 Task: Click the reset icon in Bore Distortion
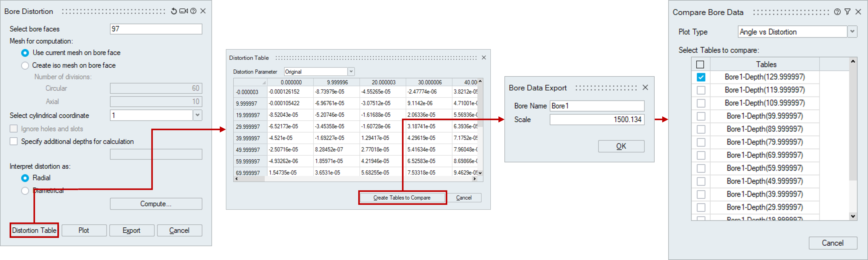pos(173,11)
